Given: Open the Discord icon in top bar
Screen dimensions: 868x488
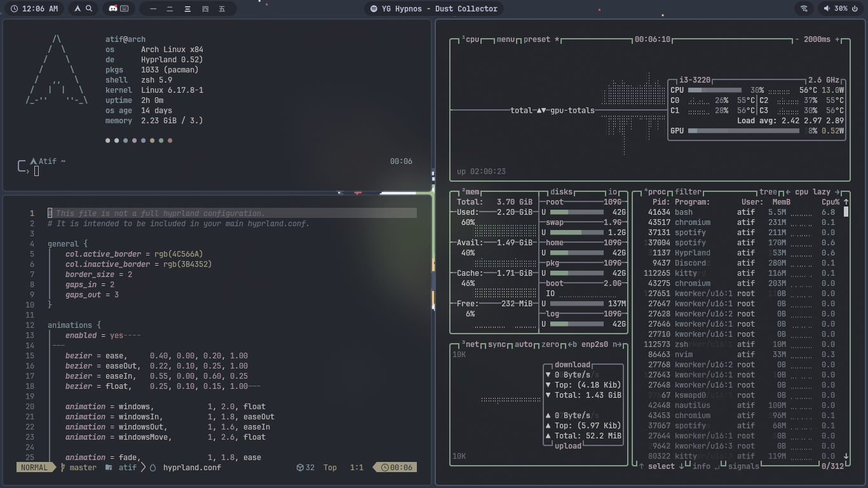Looking at the screenshot, I should (x=112, y=9).
